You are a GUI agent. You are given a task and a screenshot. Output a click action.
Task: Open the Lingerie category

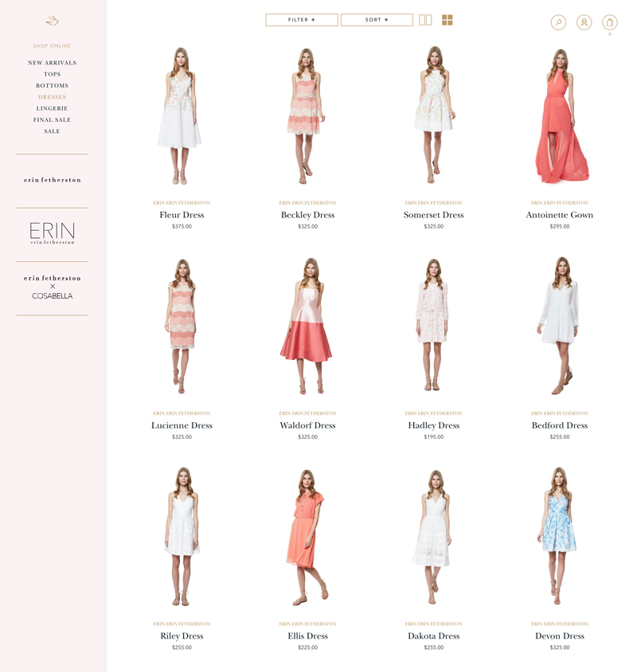52,108
